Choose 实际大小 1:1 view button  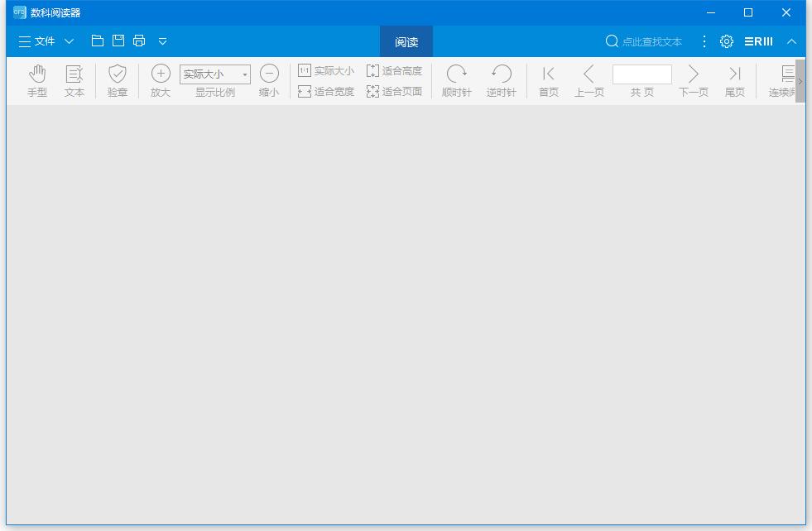click(x=326, y=71)
